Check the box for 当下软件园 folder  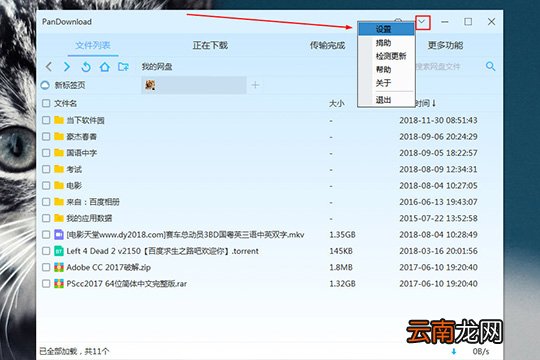tap(46, 120)
